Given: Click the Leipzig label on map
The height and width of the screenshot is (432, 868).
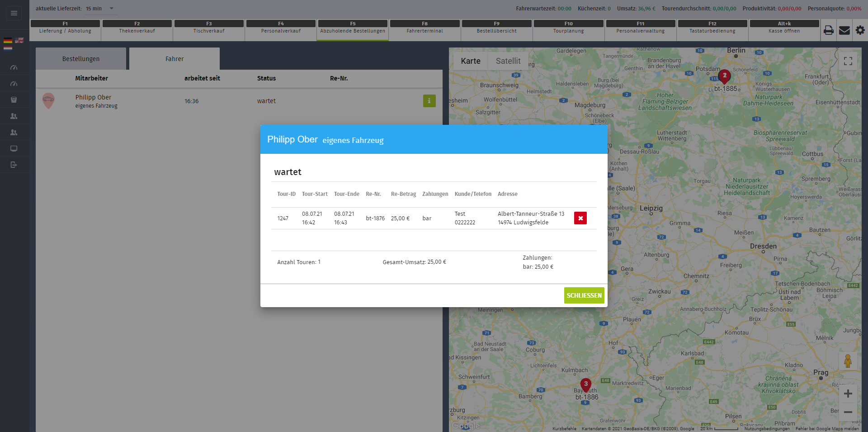Looking at the screenshot, I should [651, 208].
